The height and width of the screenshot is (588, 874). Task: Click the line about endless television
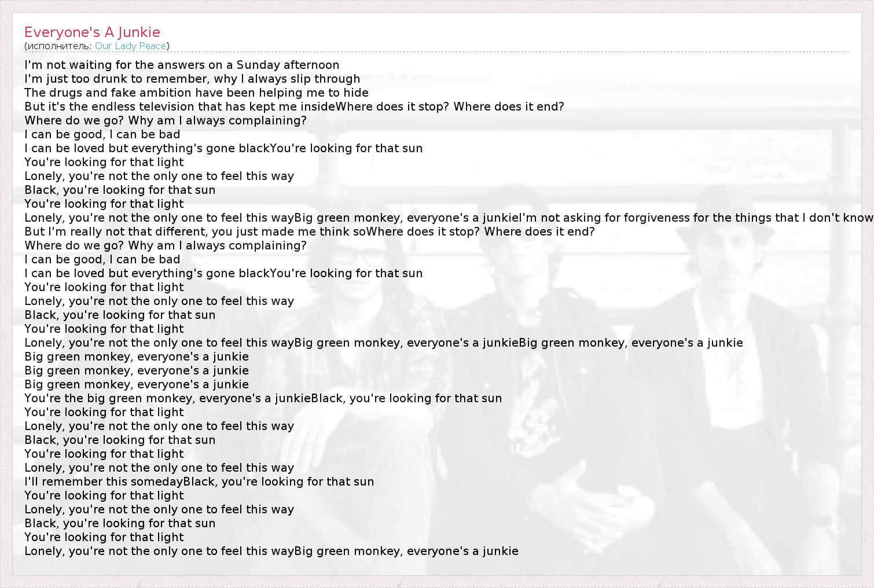[294, 106]
